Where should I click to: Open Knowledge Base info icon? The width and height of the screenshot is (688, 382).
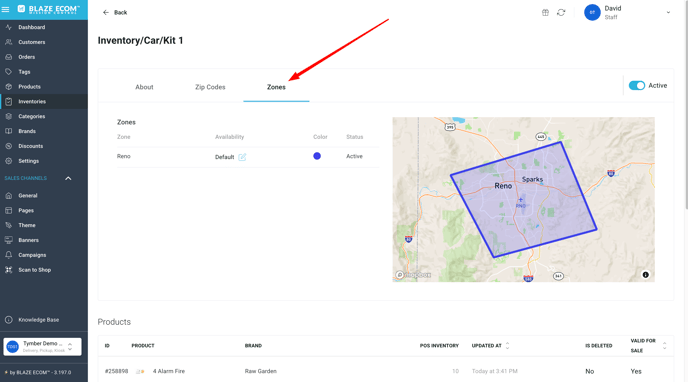coord(9,320)
